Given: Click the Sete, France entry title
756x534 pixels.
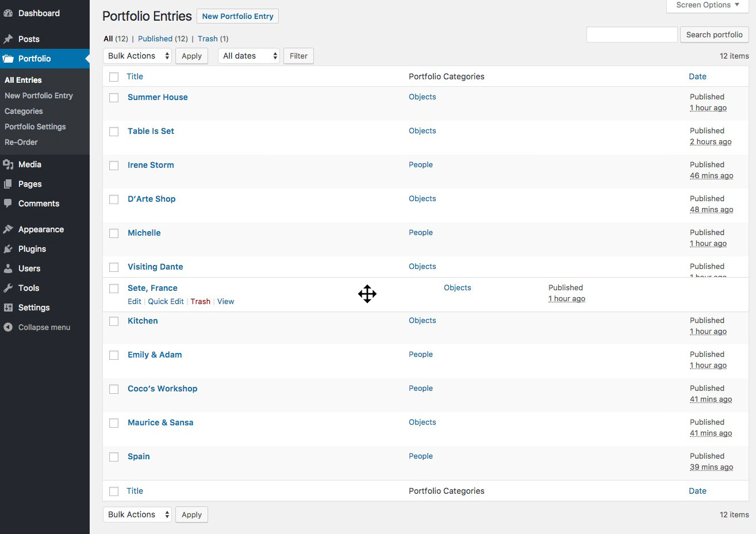Looking at the screenshot, I should point(152,288).
